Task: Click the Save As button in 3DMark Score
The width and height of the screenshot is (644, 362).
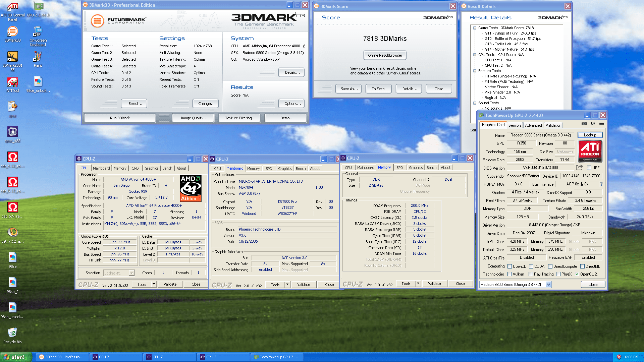Action: pyautogui.click(x=348, y=89)
